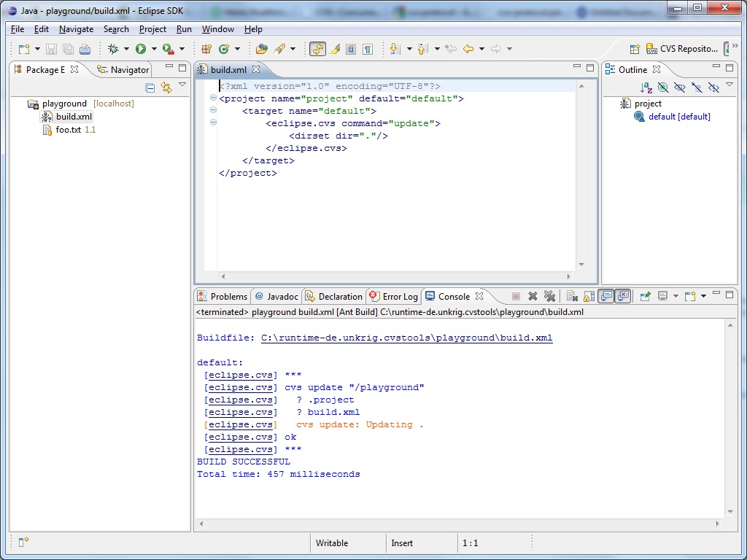
Task: Click the Print icon in the toolbar
Action: click(x=85, y=49)
